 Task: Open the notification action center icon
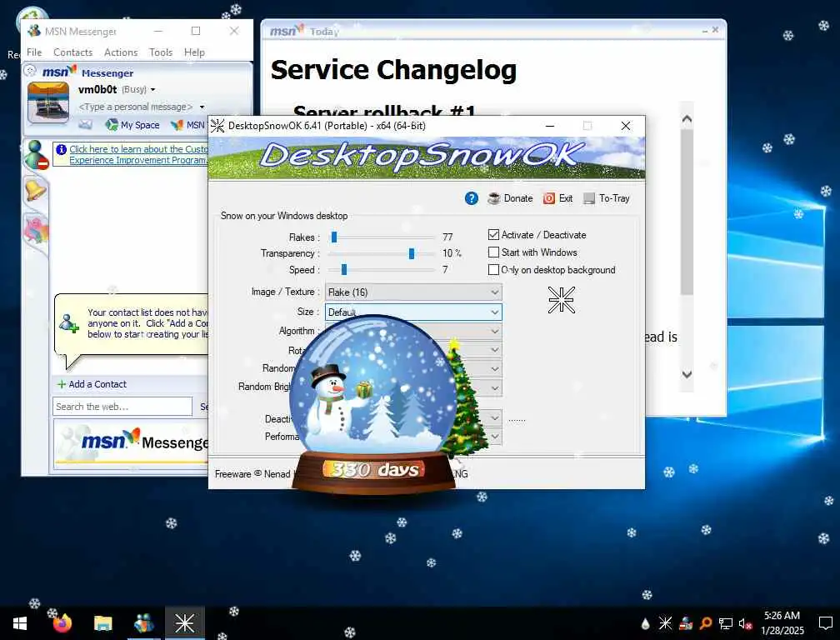click(x=825, y=623)
